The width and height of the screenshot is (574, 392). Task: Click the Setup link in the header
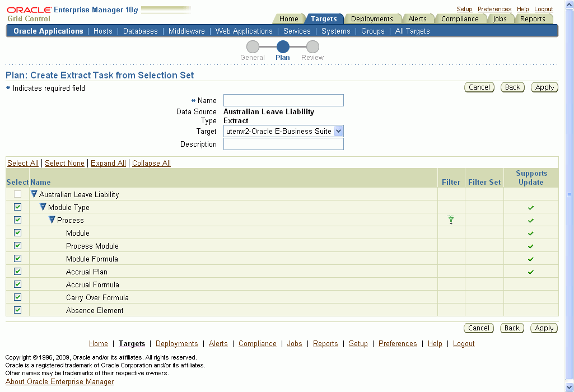tap(464, 9)
